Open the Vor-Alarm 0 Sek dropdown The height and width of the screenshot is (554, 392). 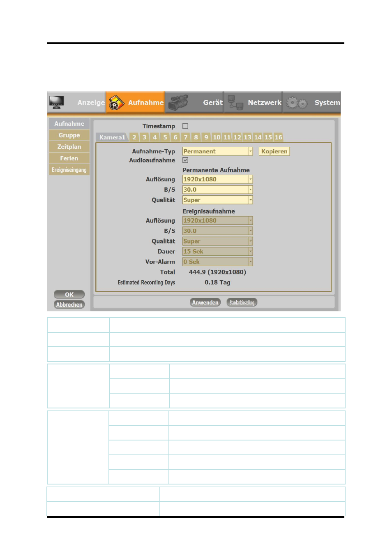pos(217,262)
